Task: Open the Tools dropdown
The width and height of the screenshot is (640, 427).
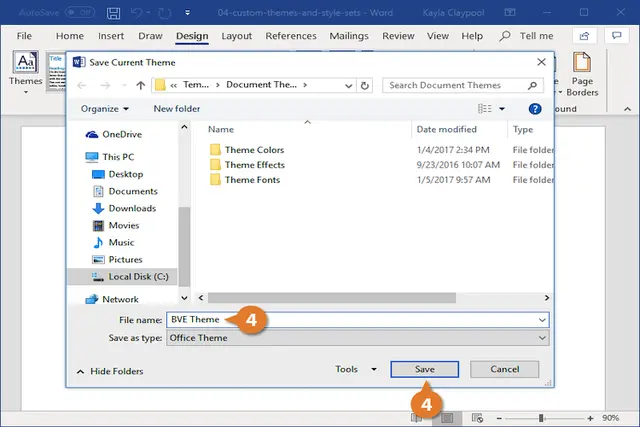Action: pyautogui.click(x=356, y=369)
